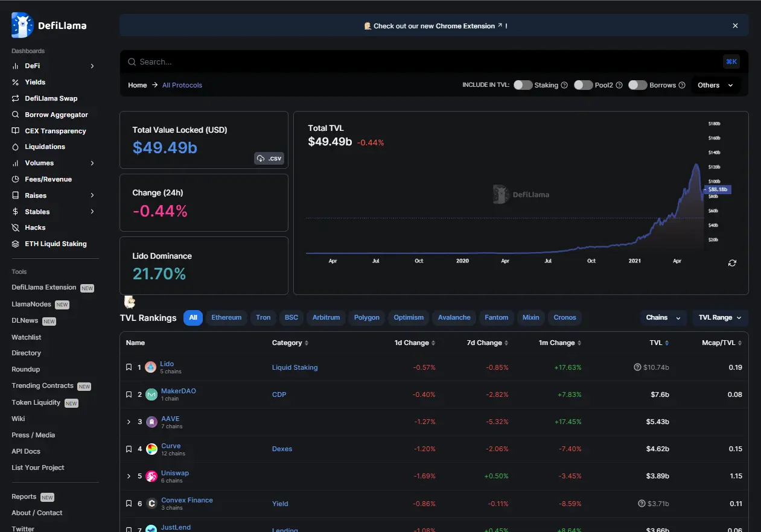The image size is (761, 532).
Task: Click the Lido TVL info icon
Action: click(x=637, y=367)
